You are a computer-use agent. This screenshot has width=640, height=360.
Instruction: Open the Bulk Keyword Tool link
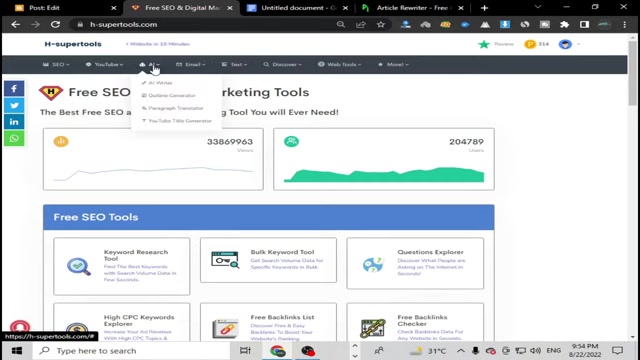point(282,252)
